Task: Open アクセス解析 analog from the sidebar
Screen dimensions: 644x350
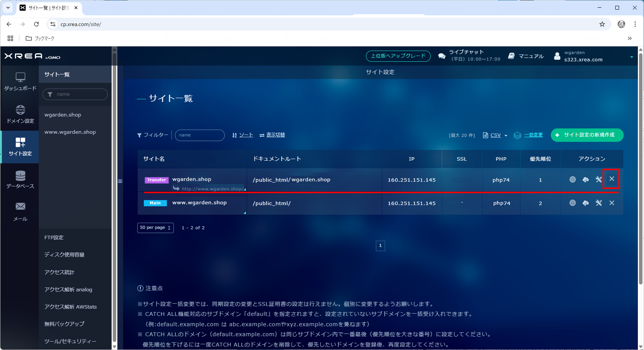Action: 68,289
